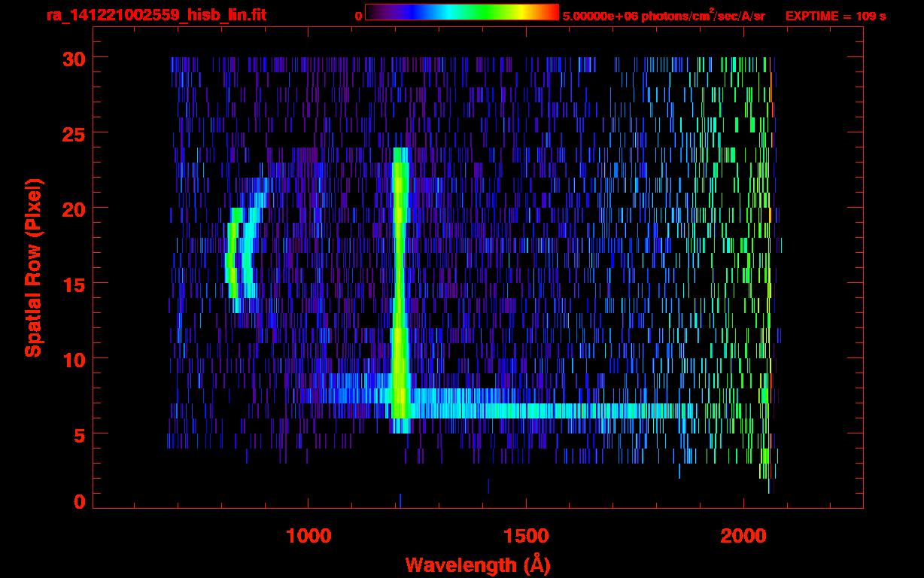Click the curved green feature near 830 Å
The image size is (924, 578).
tap(233, 260)
